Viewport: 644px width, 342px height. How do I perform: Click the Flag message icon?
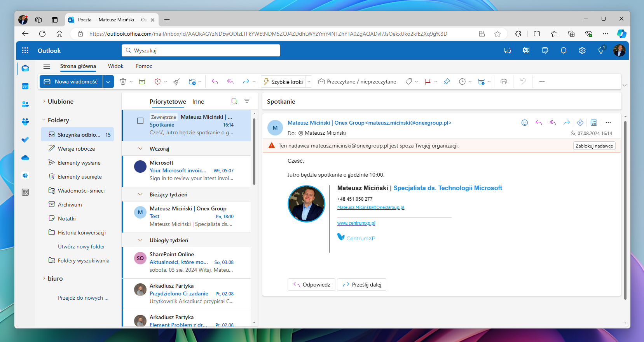[428, 82]
